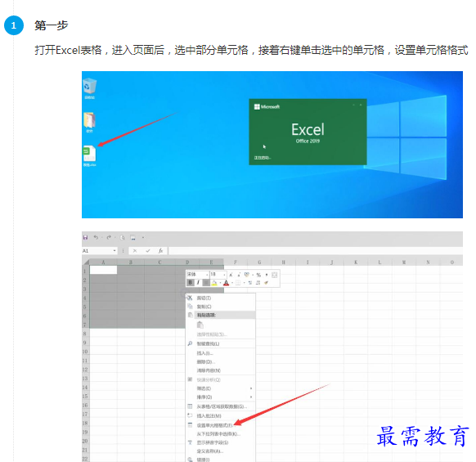The image size is (476, 462).
Task: Click the Increase Decimal icon in mini toolbar
Action: [x=250, y=283]
